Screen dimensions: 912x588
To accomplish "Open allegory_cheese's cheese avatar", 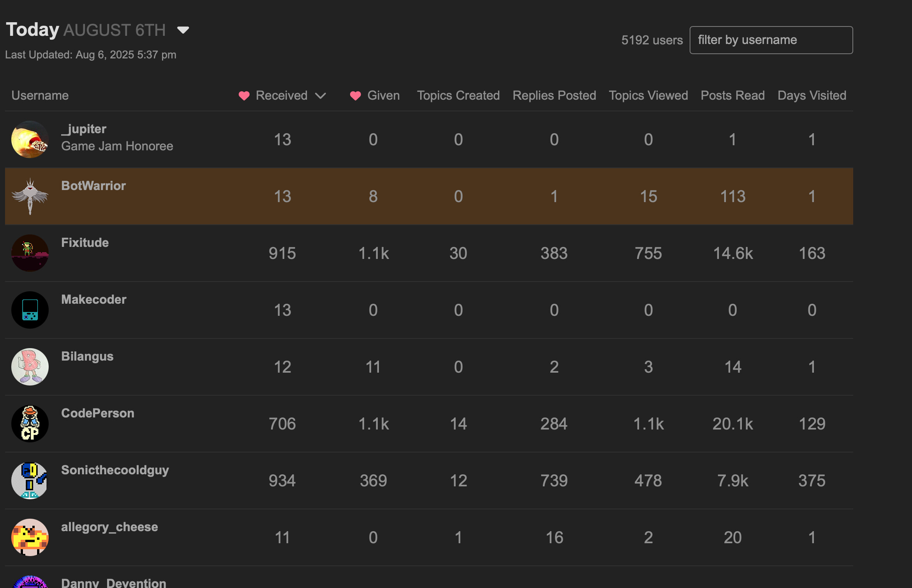I will pos(30,537).
